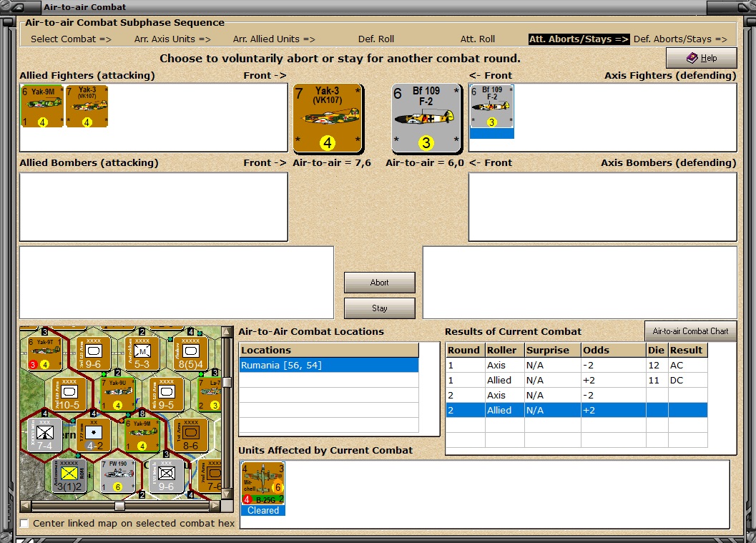The height and width of the screenshot is (543, 756).
Task: Open the Help button
Action: point(702,58)
